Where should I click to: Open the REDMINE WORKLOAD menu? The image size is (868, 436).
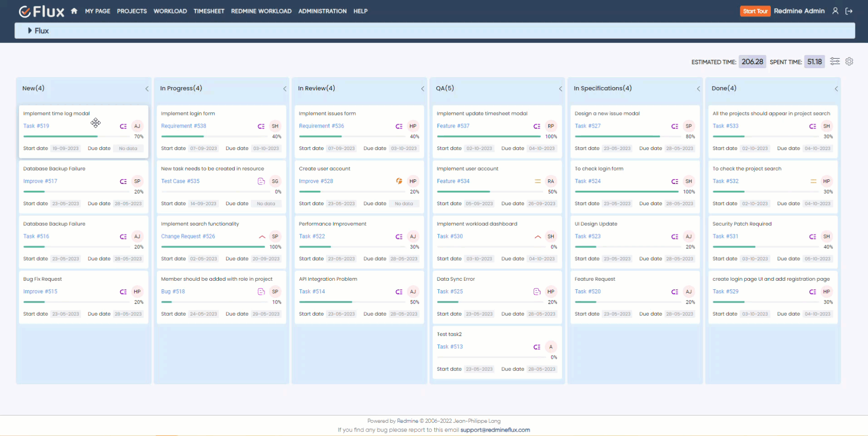pyautogui.click(x=261, y=11)
